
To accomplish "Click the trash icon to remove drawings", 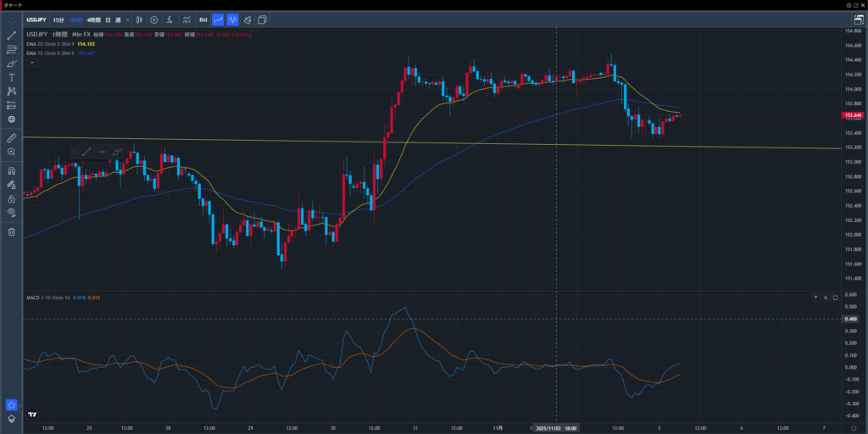I will [x=12, y=231].
